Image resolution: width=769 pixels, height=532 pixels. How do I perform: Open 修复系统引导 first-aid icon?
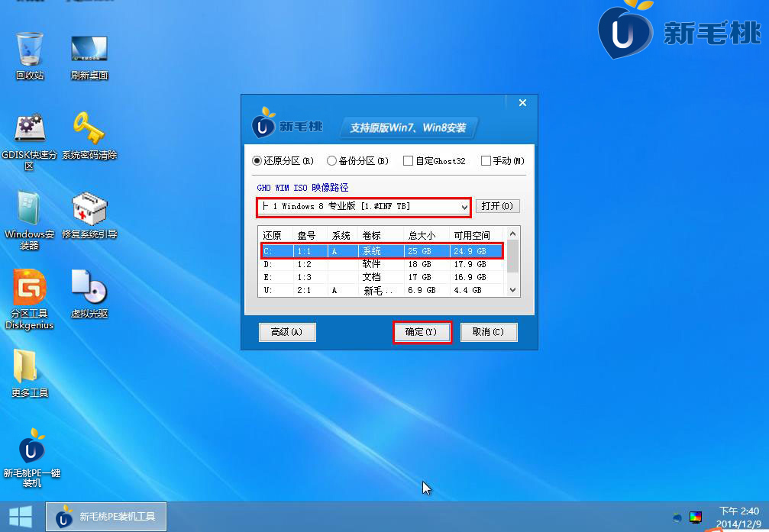pos(89,215)
